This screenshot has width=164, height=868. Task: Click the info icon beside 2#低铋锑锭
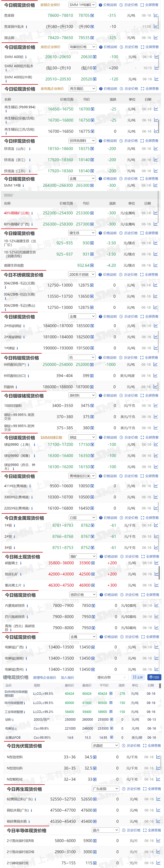point(24,326)
